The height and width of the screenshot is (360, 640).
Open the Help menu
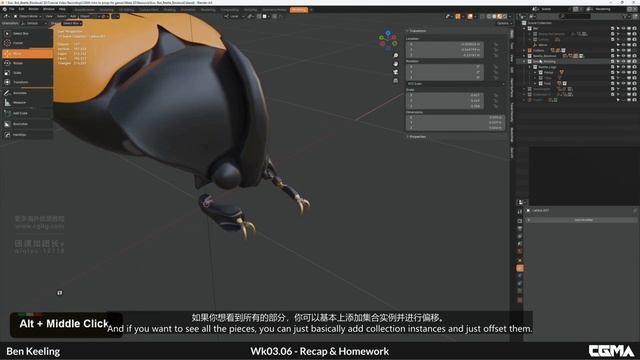(62, 9)
